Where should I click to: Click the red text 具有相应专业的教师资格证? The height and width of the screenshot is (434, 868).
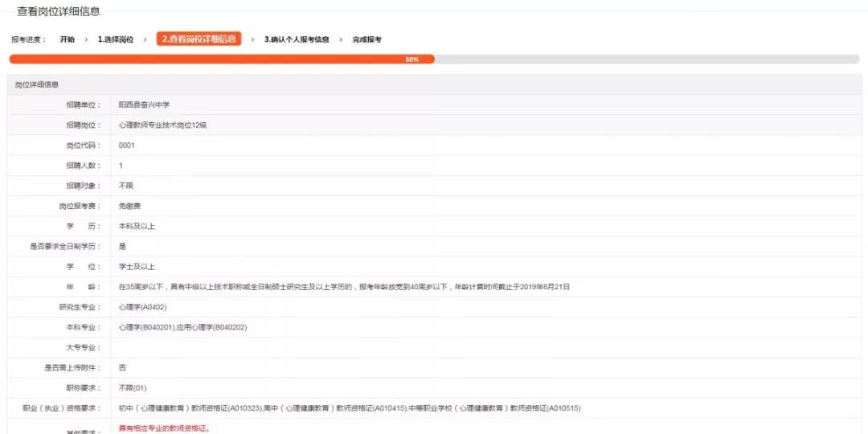[x=165, y=428]
